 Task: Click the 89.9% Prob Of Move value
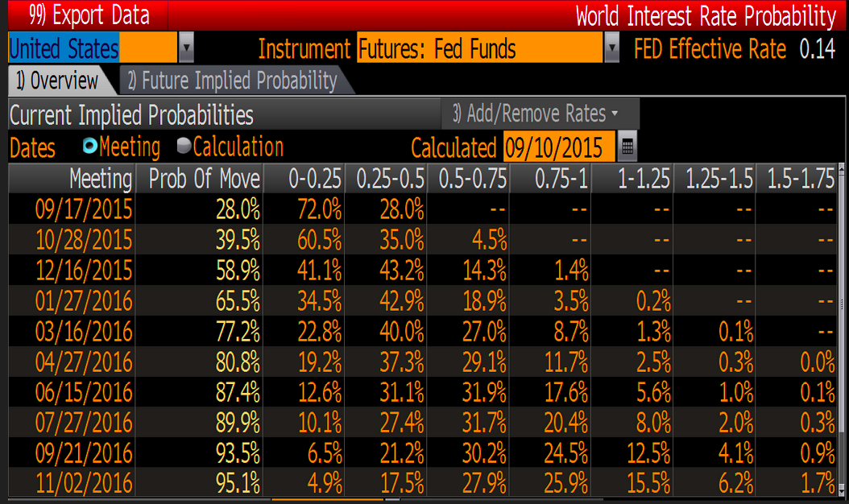point(238,422)
